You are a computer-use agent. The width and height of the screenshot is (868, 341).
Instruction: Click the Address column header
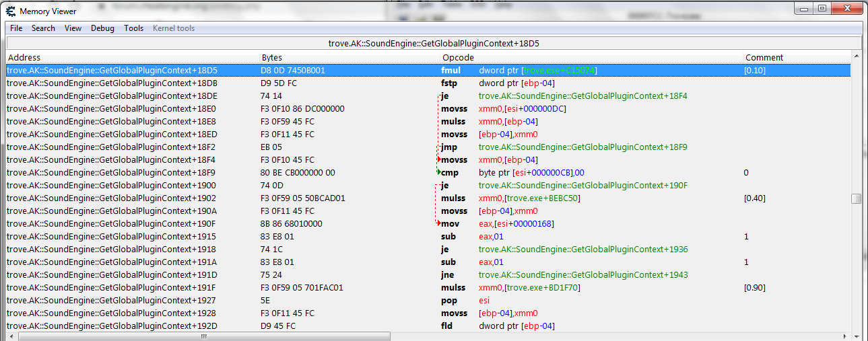click(133, 57)
